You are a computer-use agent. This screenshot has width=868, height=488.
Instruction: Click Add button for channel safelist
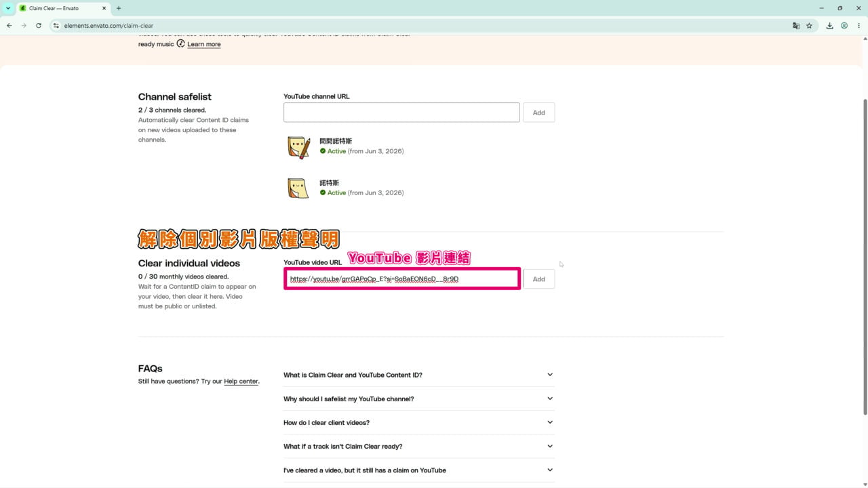click(x=539, y=113)
